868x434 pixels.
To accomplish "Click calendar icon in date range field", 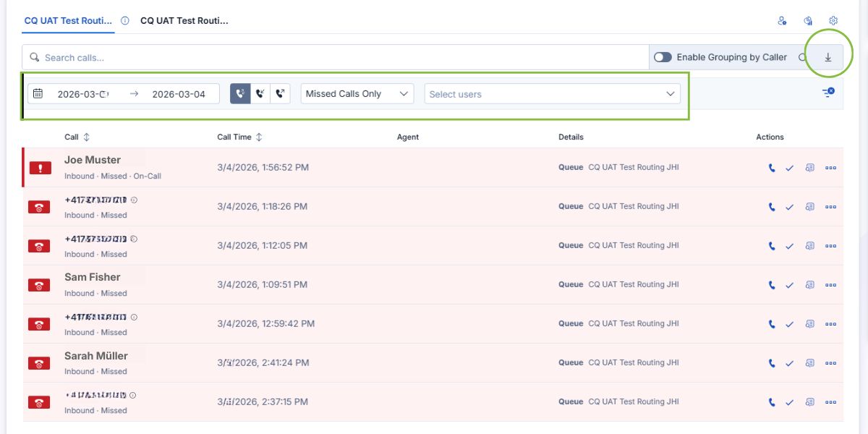I will coord(38,94).
